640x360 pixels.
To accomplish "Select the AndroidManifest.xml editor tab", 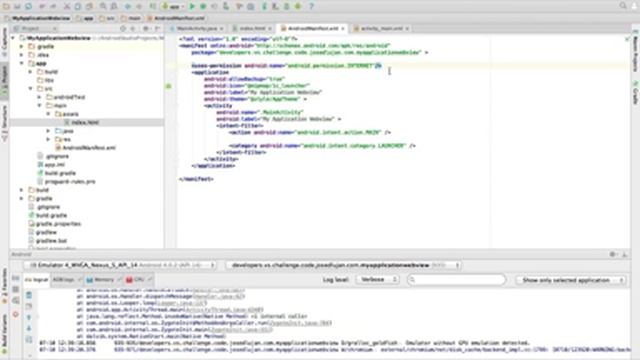I will [313, 29].
